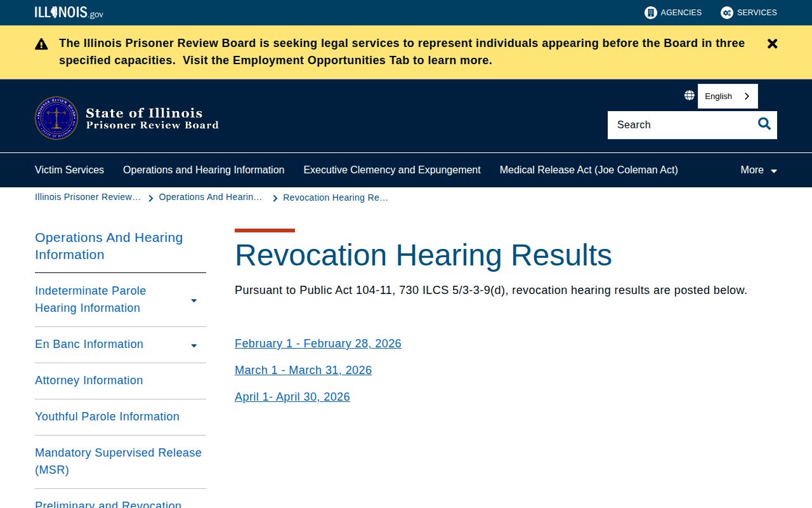This screenshot has height=508, width=812.
Task: Click the Prisoner Review Board seal logo
Action: click(x=56, y=118)
